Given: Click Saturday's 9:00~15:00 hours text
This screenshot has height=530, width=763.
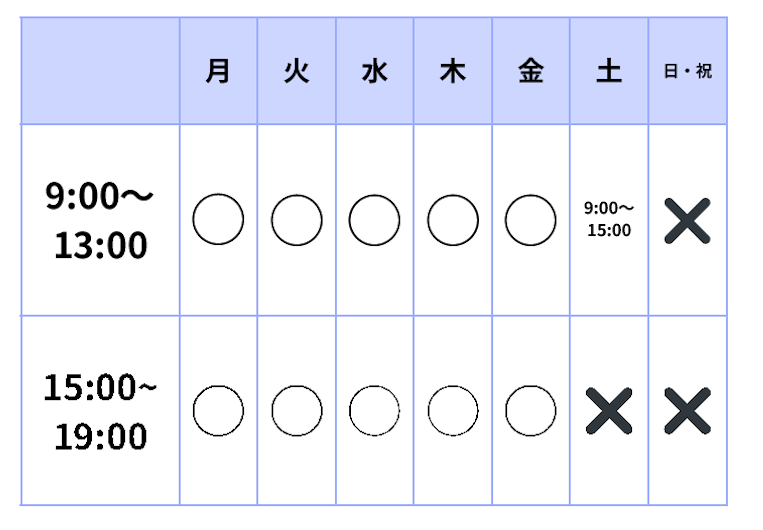Looking at the screenshot, I should (609, 219).
